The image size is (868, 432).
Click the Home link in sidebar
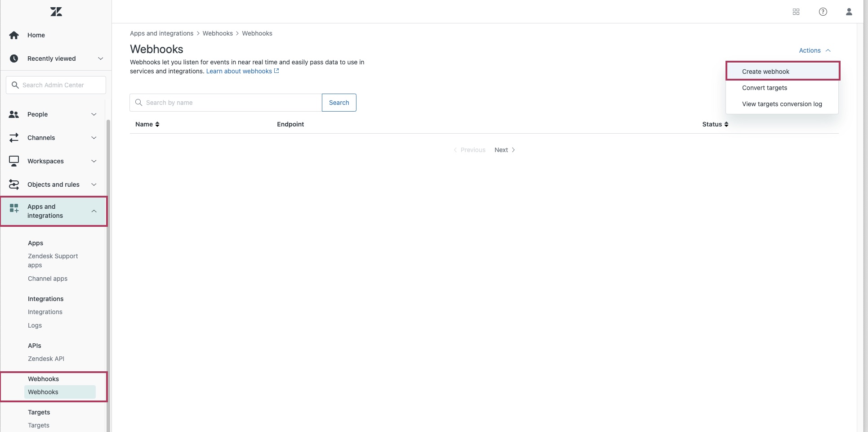coord(36,35)
